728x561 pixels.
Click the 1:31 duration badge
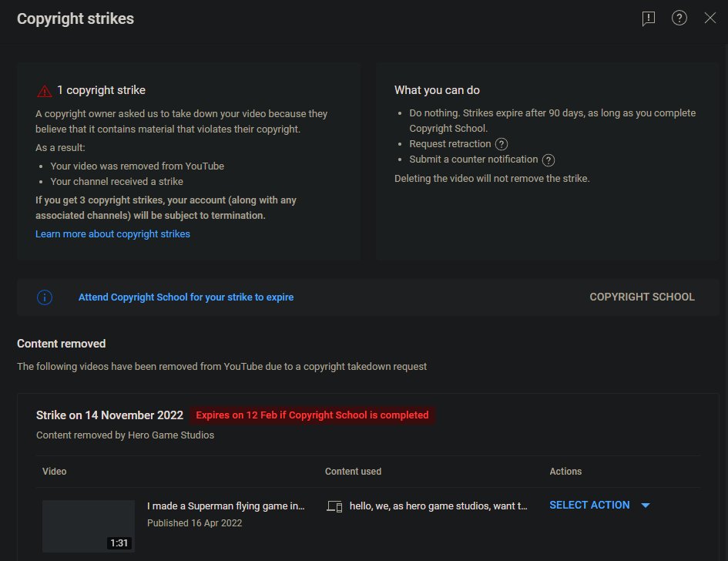pos(119,543)
